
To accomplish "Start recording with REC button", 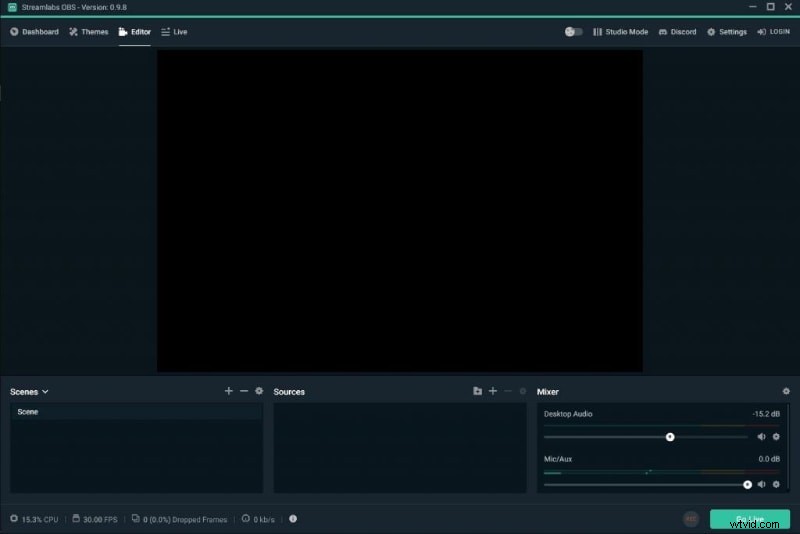I will pyautogui.click(x=691, y=519).
